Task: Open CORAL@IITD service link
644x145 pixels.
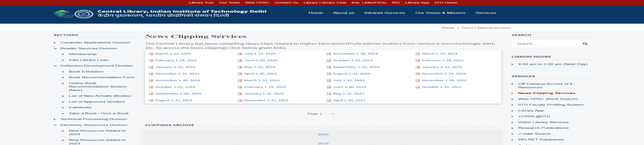Action: click(x=534, y=116)
